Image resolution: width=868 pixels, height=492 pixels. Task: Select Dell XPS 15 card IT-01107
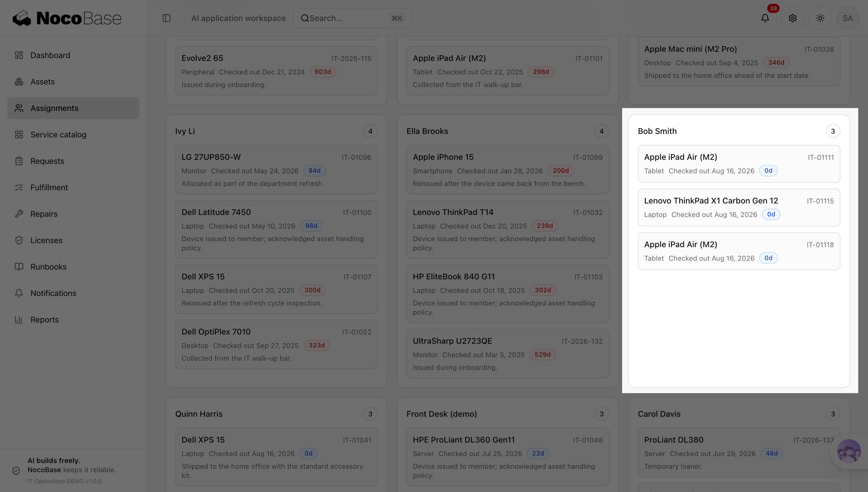point(276,289)
